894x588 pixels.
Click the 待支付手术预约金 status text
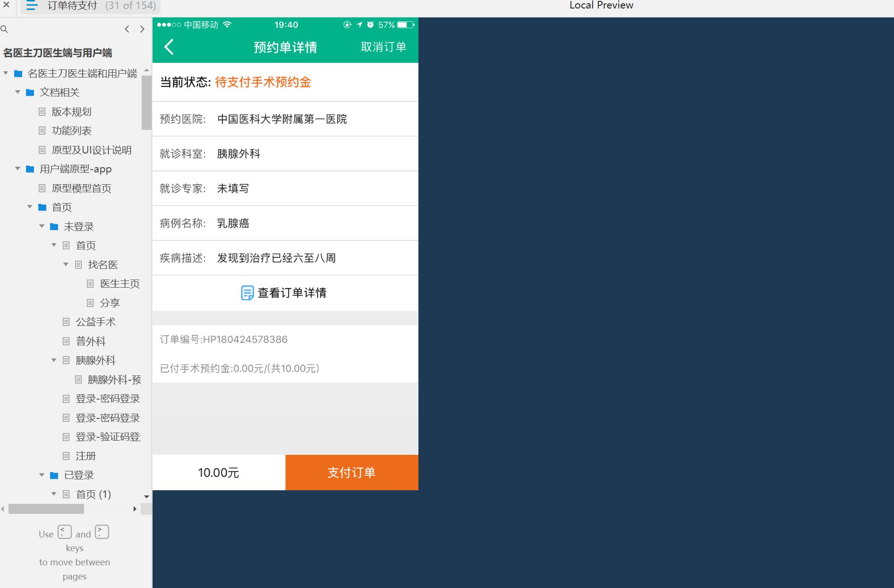[x=263, y=82]
